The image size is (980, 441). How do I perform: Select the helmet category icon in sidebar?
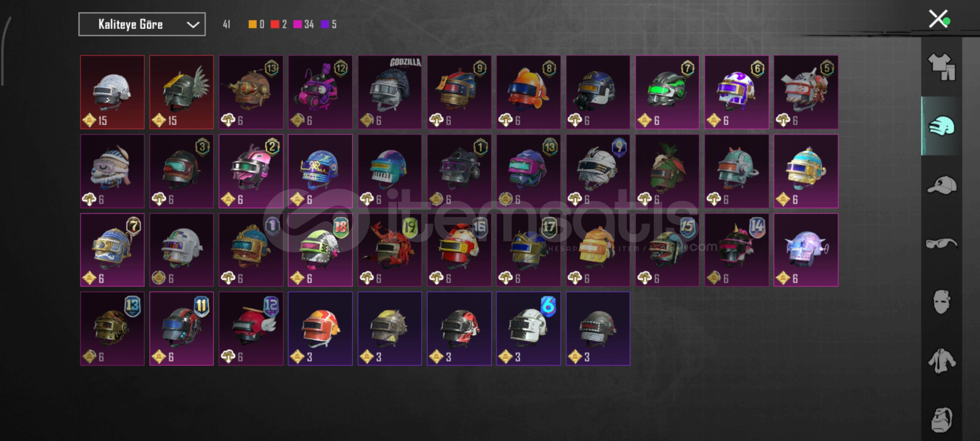click(941, 126)
